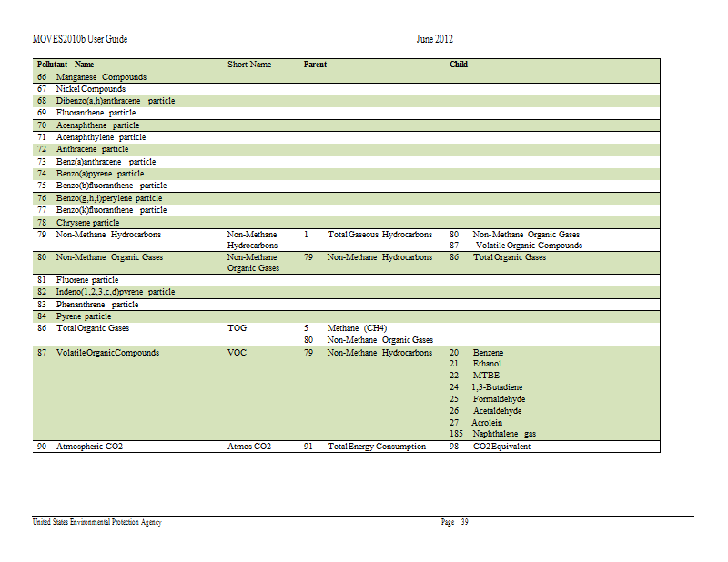Click the "Child" column header

pos(459,65)
